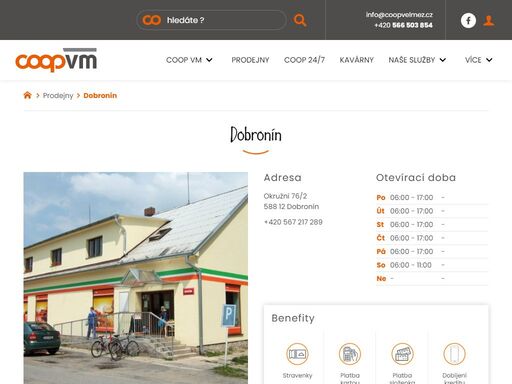Go to homepage via breadcrumb house icon
This screenshot has height=384, width=512.
(27, 95)
